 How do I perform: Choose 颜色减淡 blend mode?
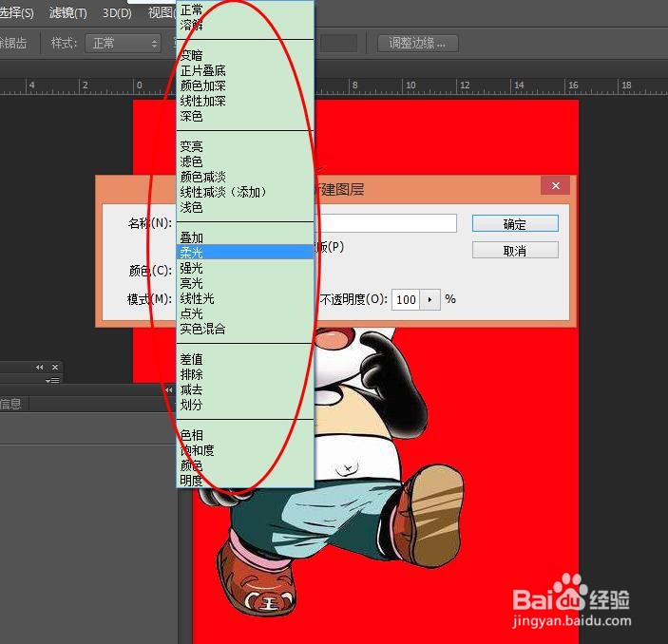click(245, 177)
